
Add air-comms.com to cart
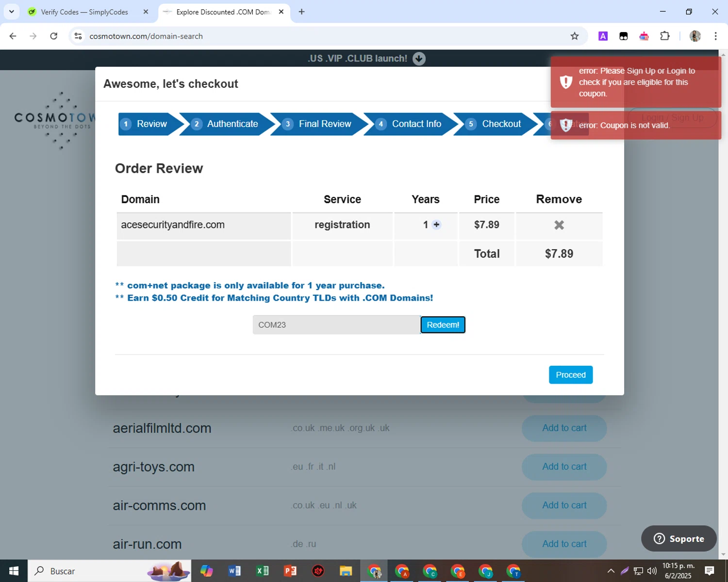tap(564, 505)
